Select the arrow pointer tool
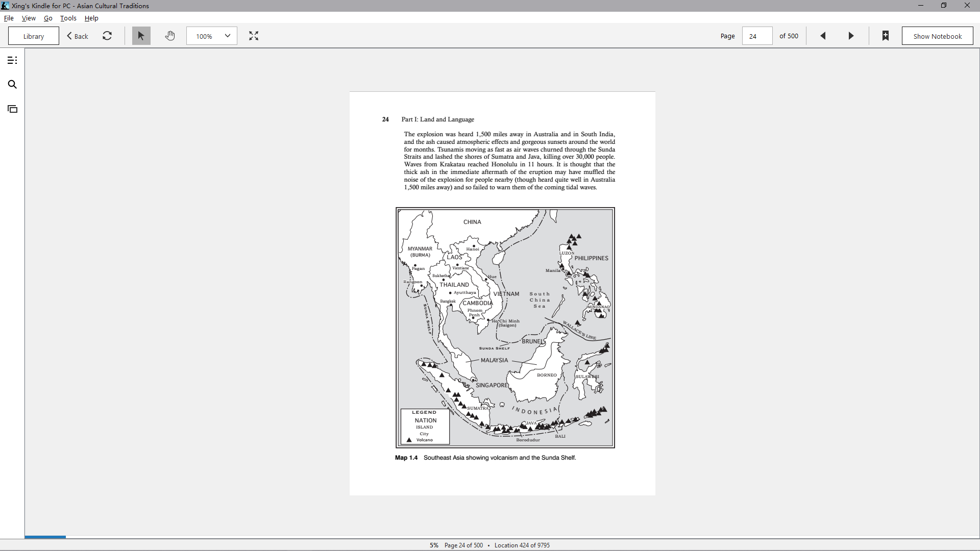980x551 pixels. [141, 36]
